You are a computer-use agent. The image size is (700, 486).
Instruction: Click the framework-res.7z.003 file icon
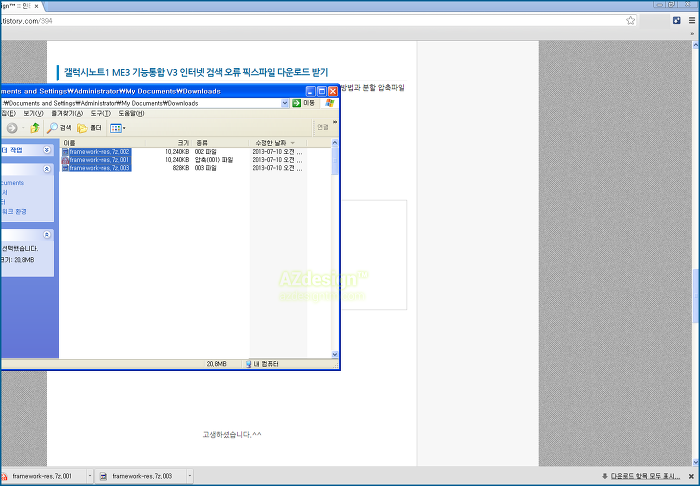[65, 168]
